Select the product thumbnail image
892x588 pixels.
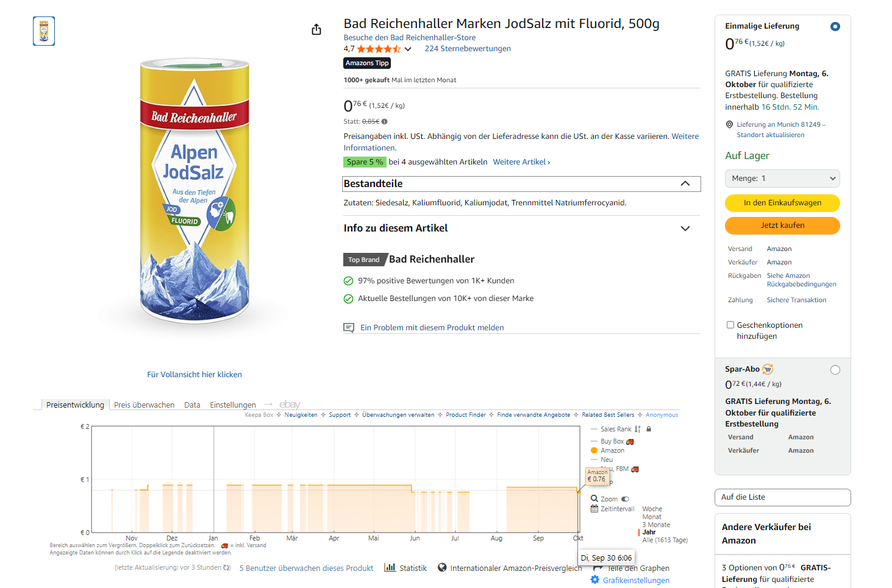coord(44,31)
